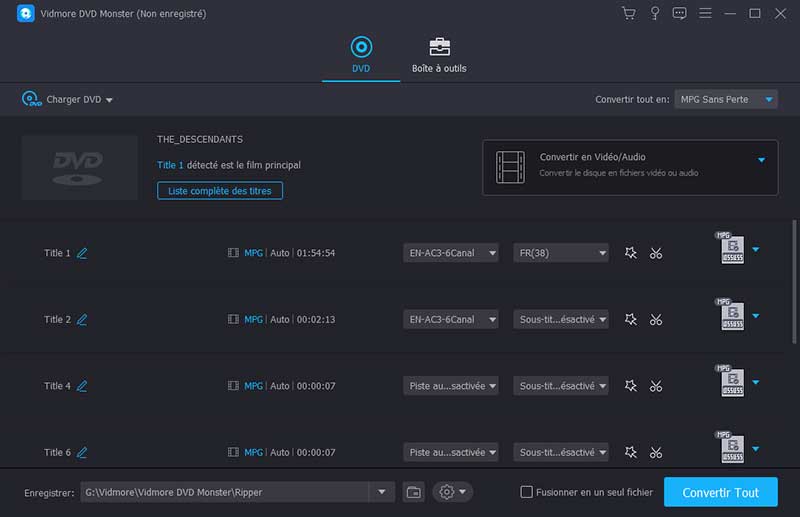
Task: Click the Convertir Tout button
Action: point(720,492)
